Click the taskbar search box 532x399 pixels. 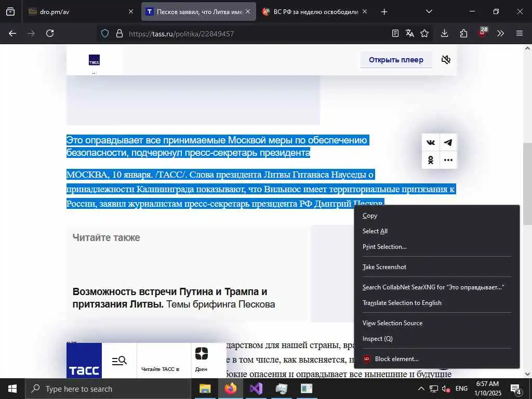coord(108,389)
